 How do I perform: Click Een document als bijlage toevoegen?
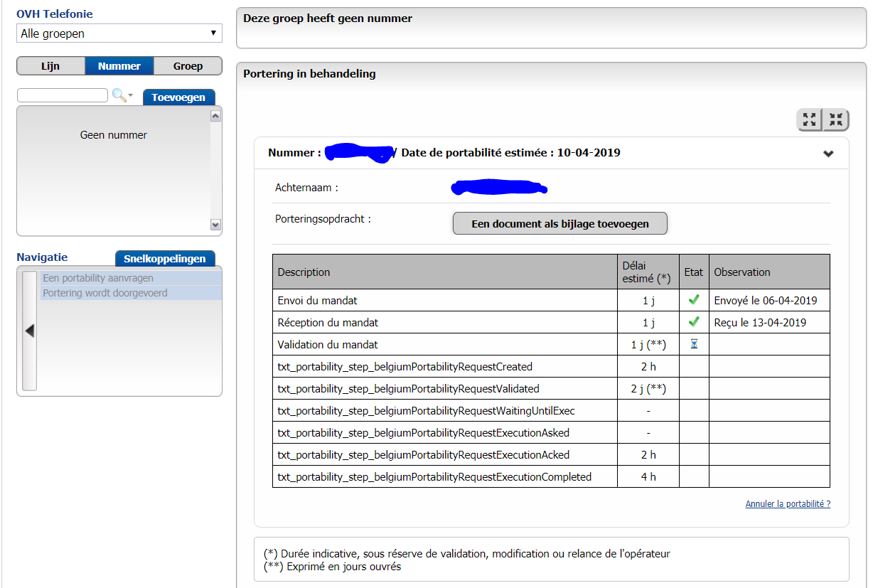click(x=560, y=223)
